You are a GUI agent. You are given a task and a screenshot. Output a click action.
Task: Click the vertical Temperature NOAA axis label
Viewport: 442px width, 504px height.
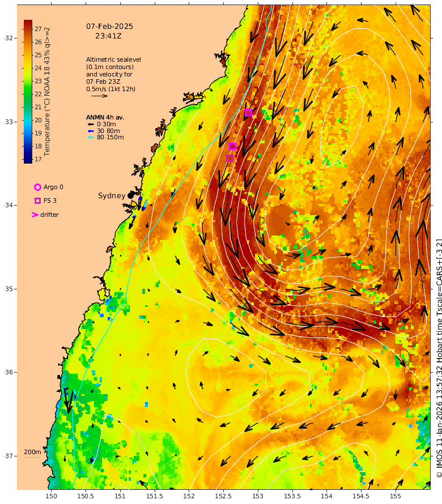pos(47,92)
